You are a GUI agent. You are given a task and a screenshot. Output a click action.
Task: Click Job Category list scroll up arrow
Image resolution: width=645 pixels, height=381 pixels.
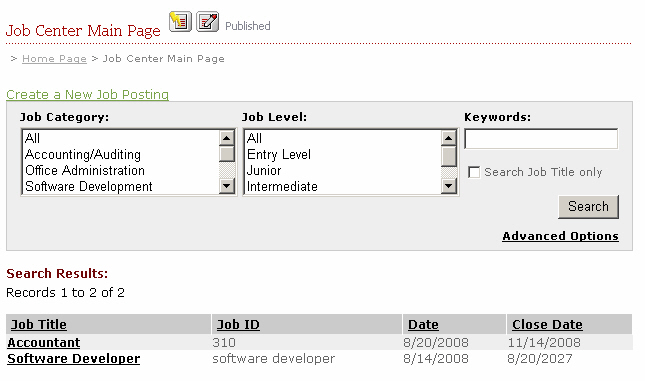[227, 138]
